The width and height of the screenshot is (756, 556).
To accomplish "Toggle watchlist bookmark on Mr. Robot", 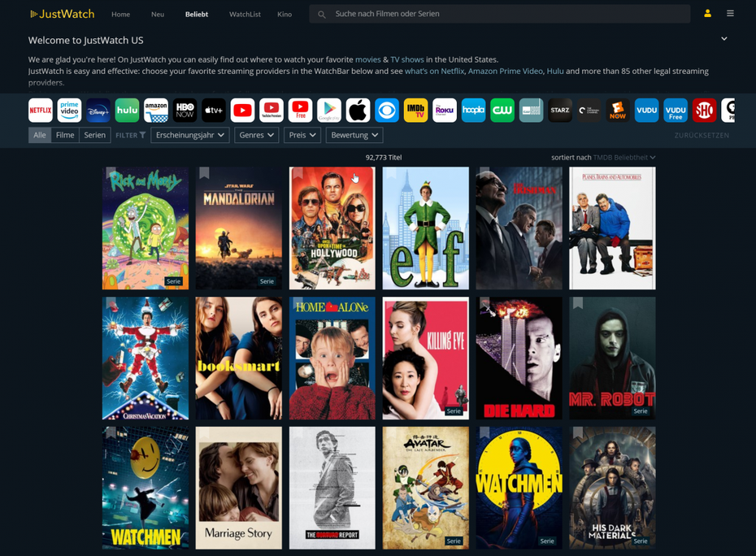I will coord(578,302).
